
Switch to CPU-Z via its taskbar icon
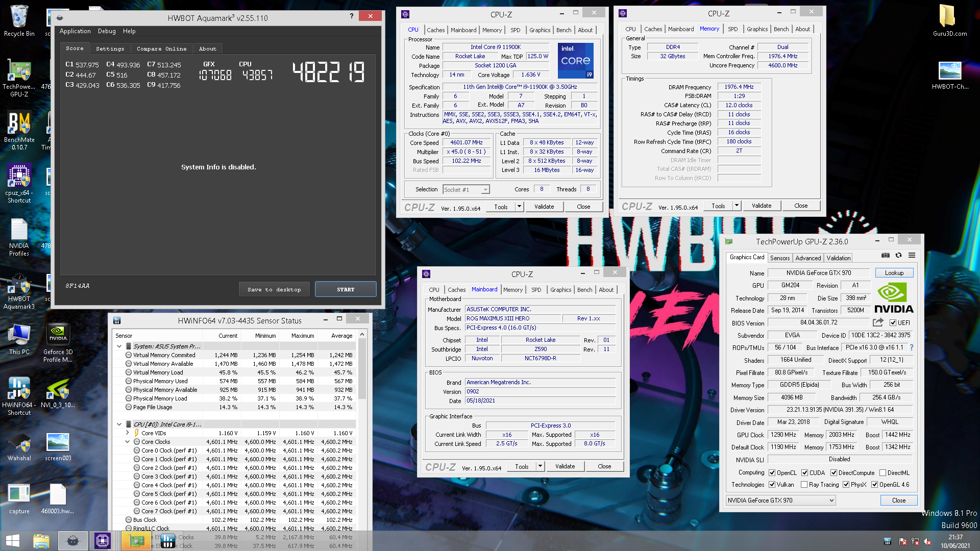click(103, 541)
